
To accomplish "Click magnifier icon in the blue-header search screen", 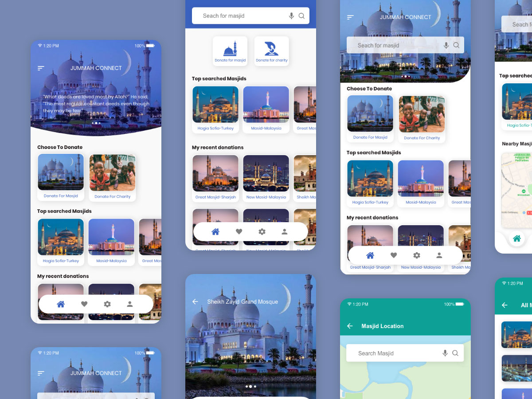I will (x=301, y=16).
